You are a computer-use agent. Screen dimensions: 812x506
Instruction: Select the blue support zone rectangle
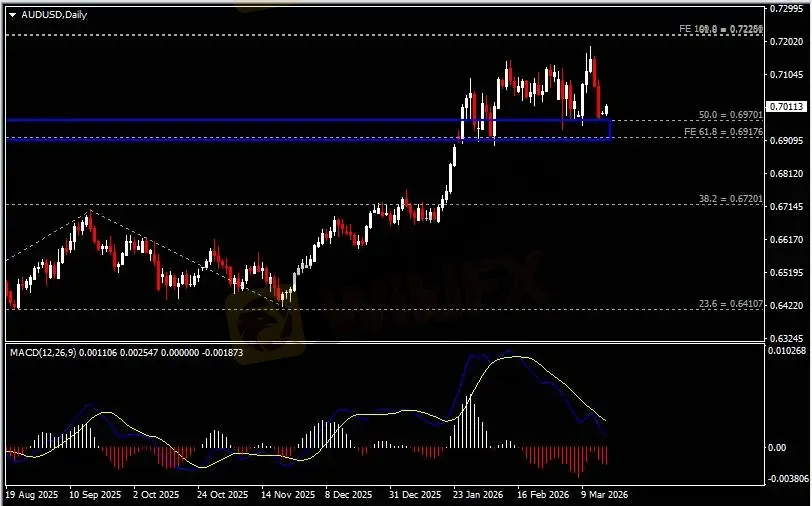click(309, 130)
